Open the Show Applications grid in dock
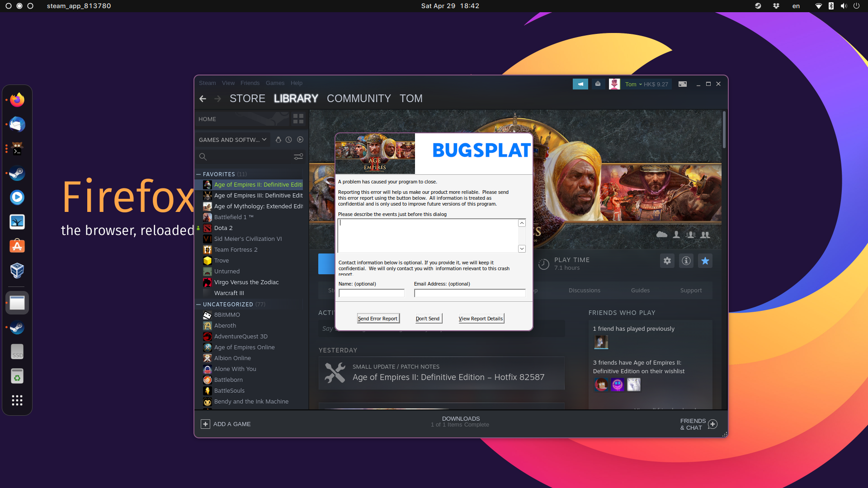The image size is (868, 488). [x=17, y=400]
